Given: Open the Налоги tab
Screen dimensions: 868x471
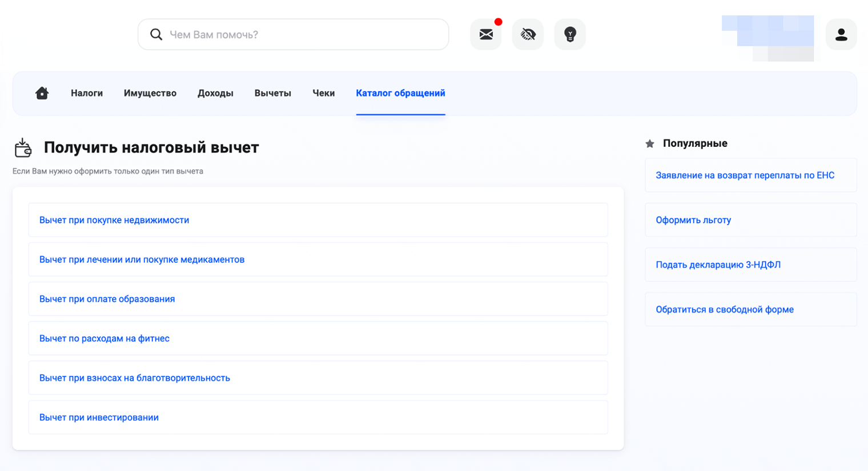Looking at the screenshot, I should [87, 93].
